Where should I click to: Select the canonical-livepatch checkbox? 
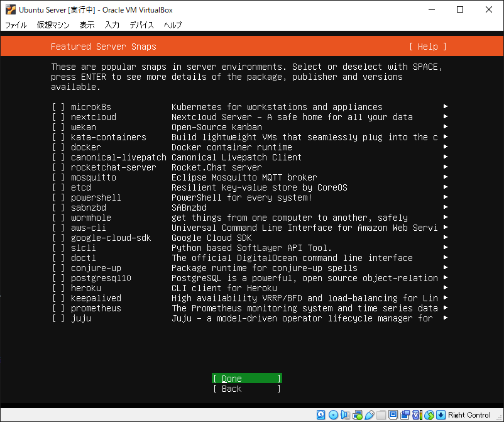[x=58, y=157]
